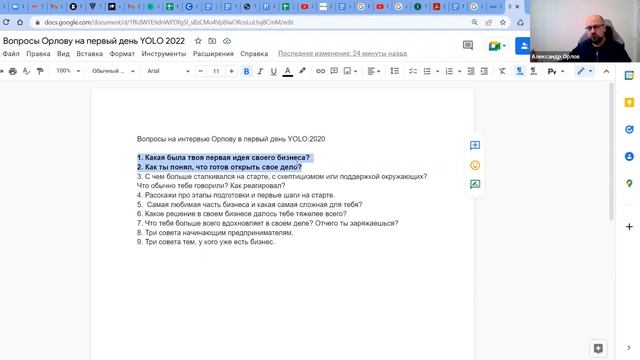Open Contacts in the side panel
Image resolution: width=640 pixels, height=360 pixels.
pos(629,156)
